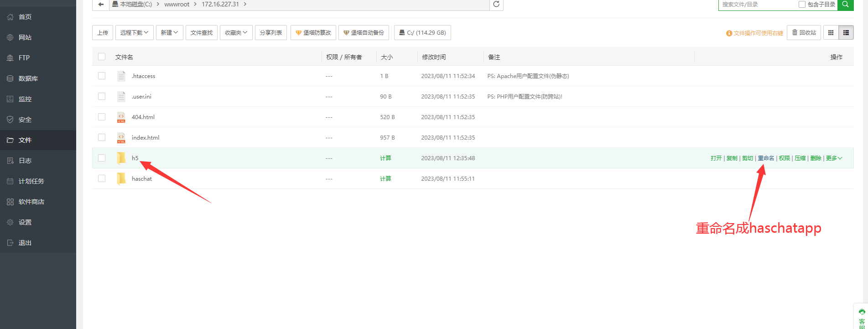Image resolution: width=868 pixels, height=329 pixels.
Task: Open the 首页 home sidebar item
Action: (38, 17)
